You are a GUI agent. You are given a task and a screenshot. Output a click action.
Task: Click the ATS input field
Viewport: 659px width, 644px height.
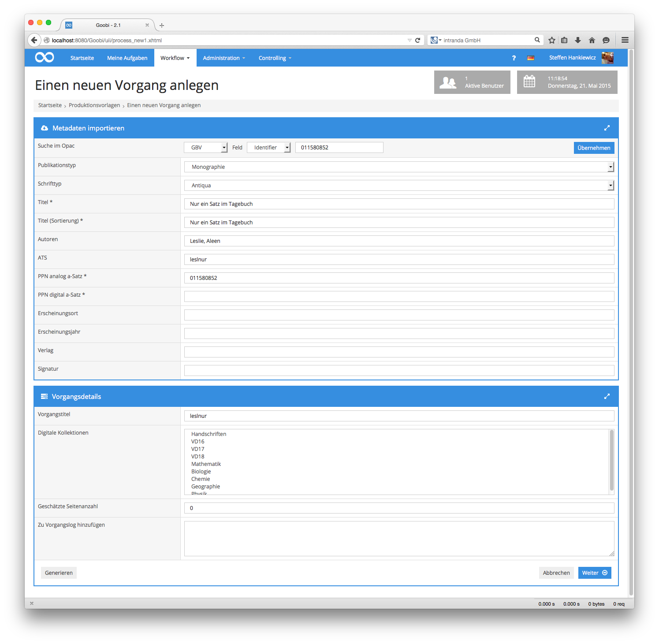(x=399, y=260)
